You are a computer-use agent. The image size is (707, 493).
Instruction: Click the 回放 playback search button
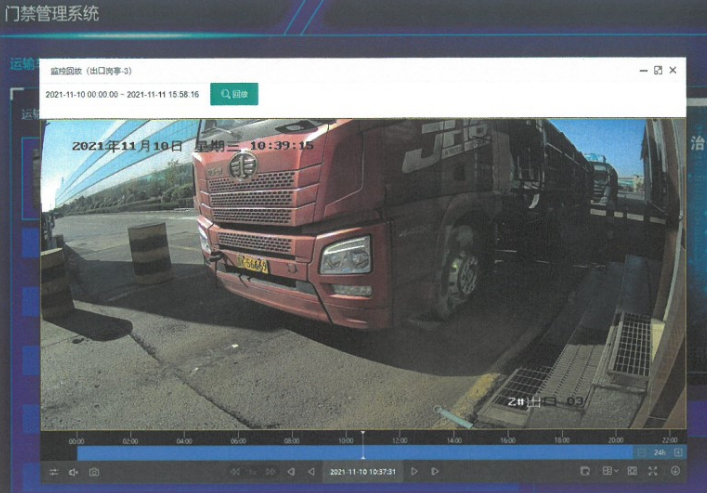pyautogui.click(x=234, y=94)
